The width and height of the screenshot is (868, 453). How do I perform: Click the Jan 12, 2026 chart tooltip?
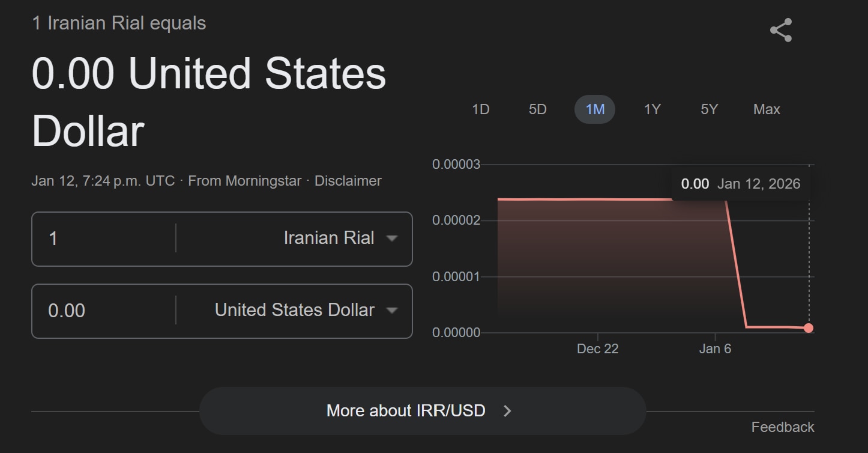pos(741,184)
